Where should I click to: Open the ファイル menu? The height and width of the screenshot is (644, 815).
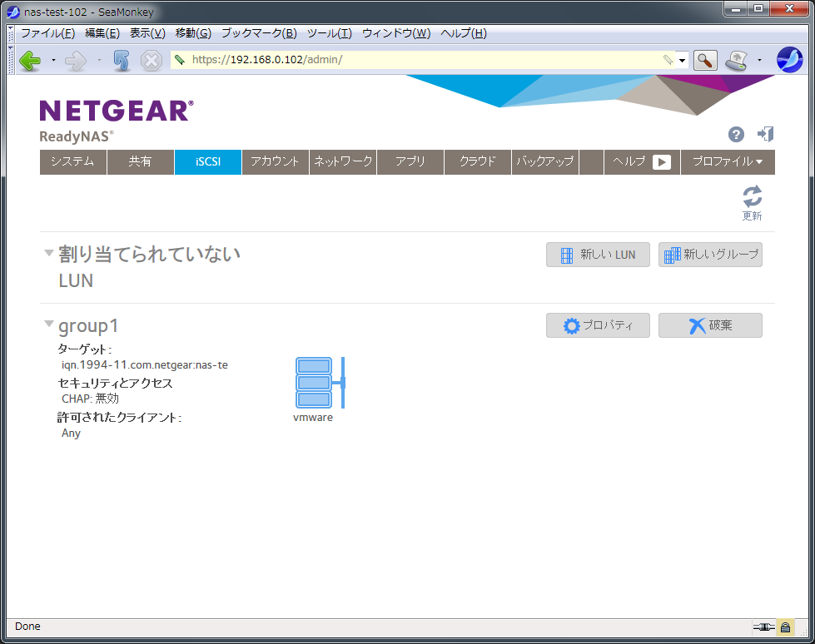[x=47, y=33]
